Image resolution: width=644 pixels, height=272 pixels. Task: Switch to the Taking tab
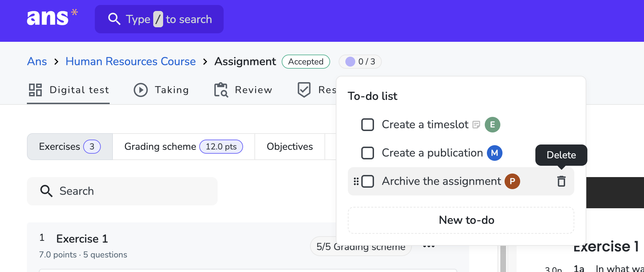(x=161, y=90)
